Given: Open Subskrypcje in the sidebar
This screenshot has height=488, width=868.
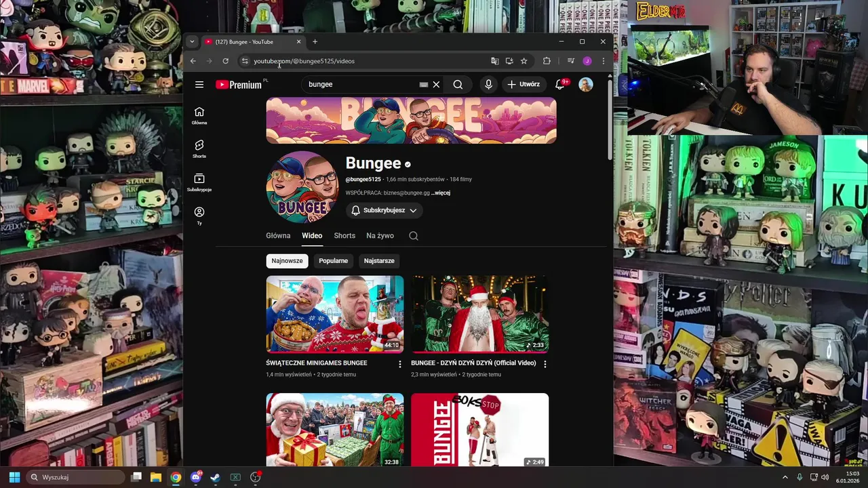Looking at the screenshot, I should pos(199,182).
